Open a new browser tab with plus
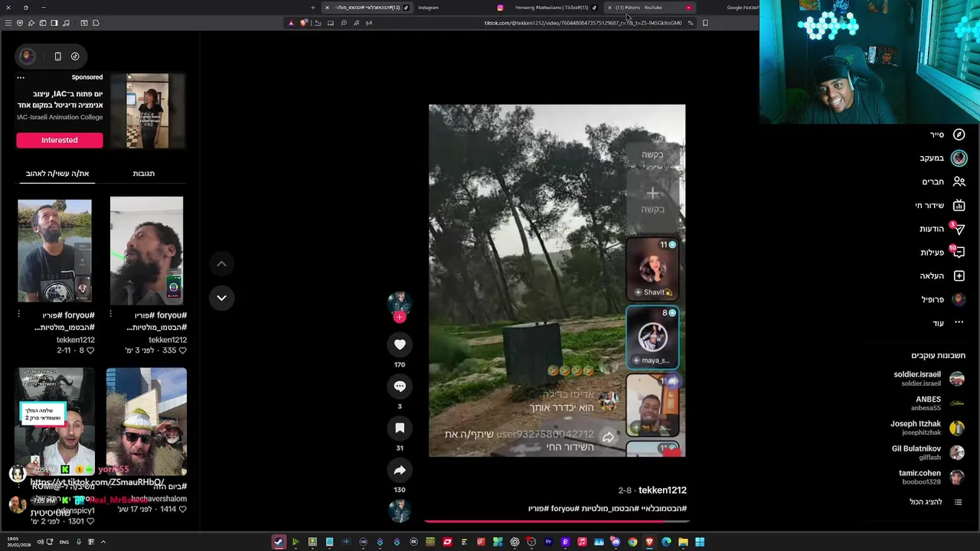The image size is (980, 551). click(x=312, y=8)
